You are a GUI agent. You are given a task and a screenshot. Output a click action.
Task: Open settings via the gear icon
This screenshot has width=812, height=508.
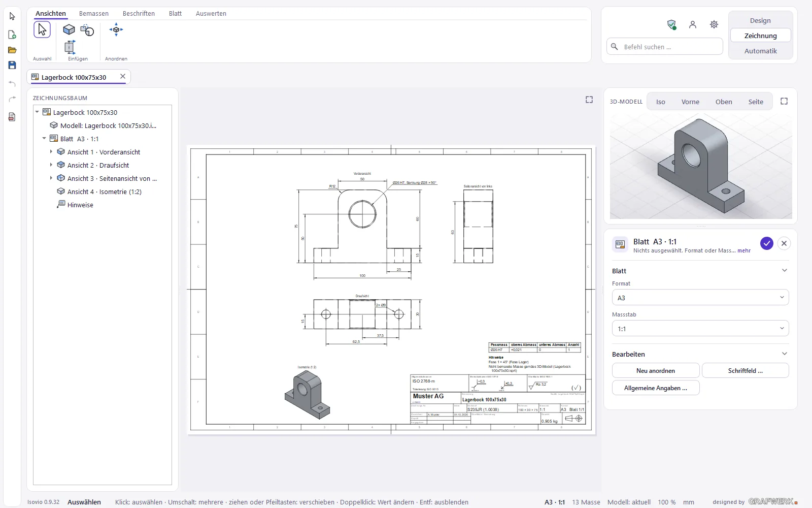[x=714, y=24]
